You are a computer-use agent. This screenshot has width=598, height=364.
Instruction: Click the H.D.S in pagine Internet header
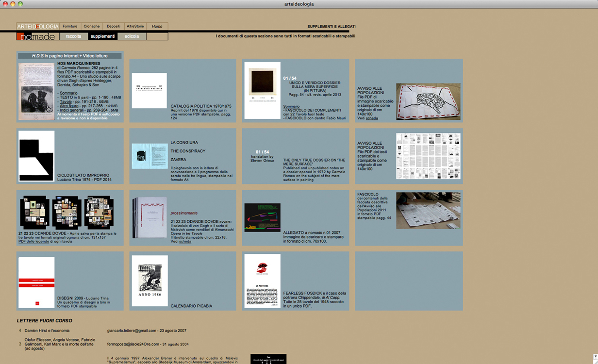tap(70, 56)
